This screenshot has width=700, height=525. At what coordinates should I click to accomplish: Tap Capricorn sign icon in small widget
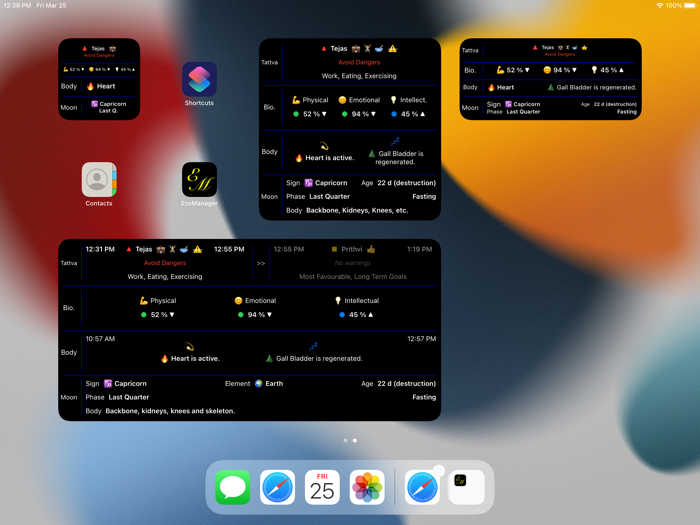pos(94,104)
